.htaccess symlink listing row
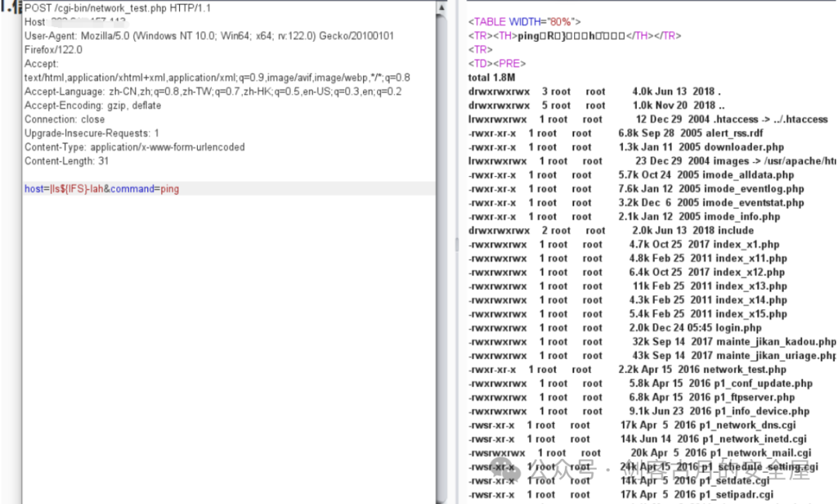The width and height of the screenshot is (838, 504). [x=648, y=119]
